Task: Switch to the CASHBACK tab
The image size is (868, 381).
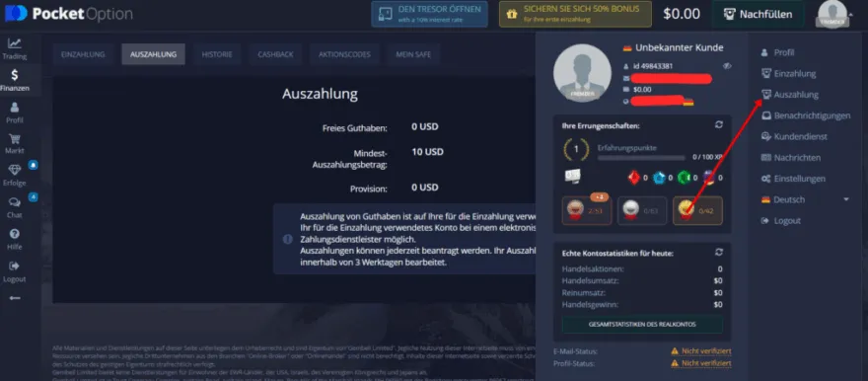Action: 275,54
